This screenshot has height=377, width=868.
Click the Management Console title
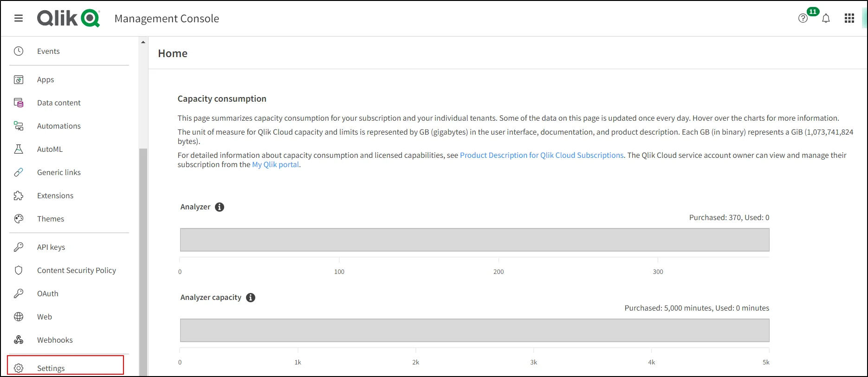(x=167, y=19)
